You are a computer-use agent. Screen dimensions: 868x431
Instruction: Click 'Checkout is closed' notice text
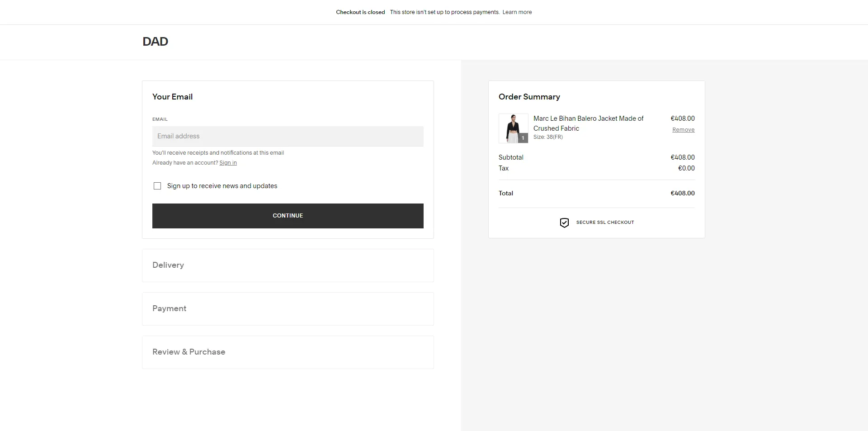360,12
